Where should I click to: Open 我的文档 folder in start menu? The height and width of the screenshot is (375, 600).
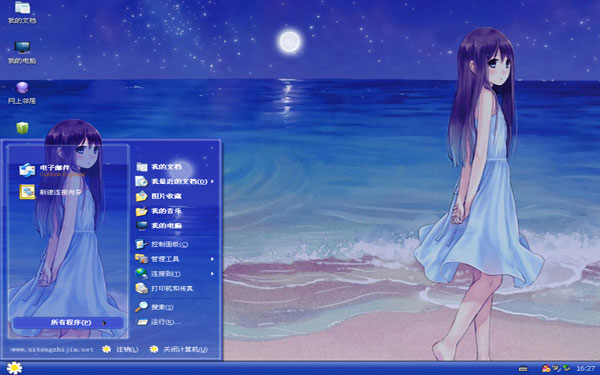click(159, 166)
